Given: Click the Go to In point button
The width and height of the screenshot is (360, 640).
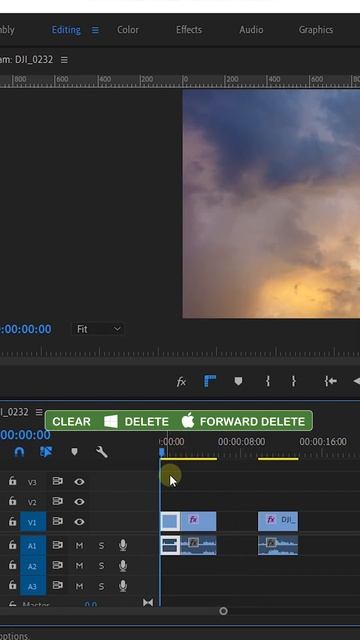Looking at the screenshot, I should 330,381.
